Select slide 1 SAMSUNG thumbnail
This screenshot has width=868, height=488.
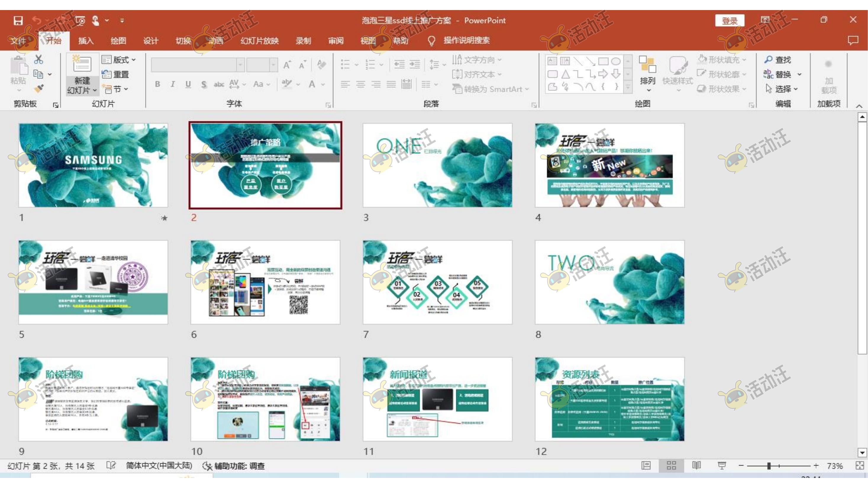(x=93, y=165)
